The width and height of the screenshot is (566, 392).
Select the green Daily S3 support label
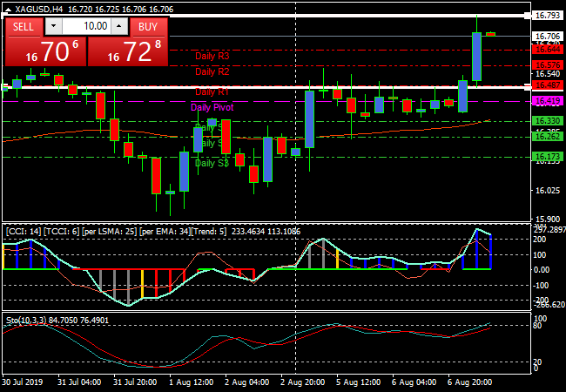tap(212, 163)
